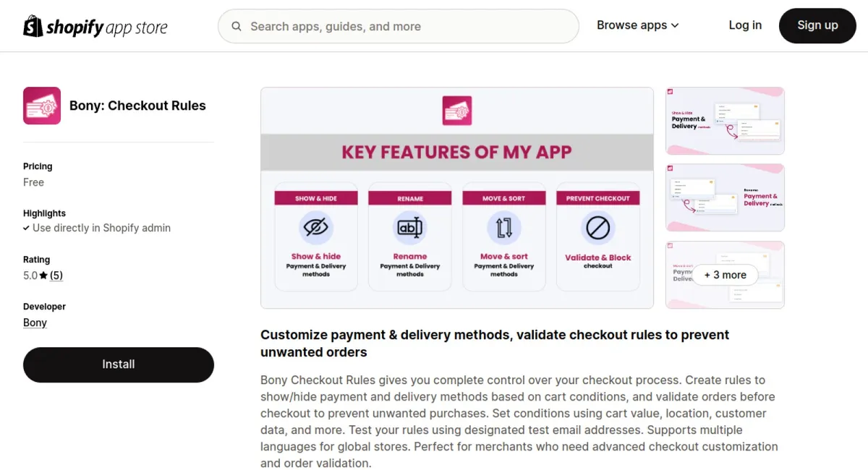The width and height of the screenshot is (868, 470).
Task: Log in from the header
Action: click(x=745, y=25)
